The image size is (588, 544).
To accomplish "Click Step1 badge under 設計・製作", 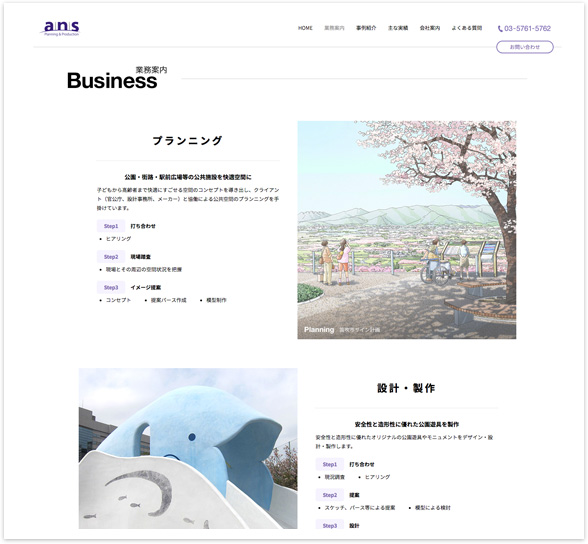I will [x=330, y=464].
